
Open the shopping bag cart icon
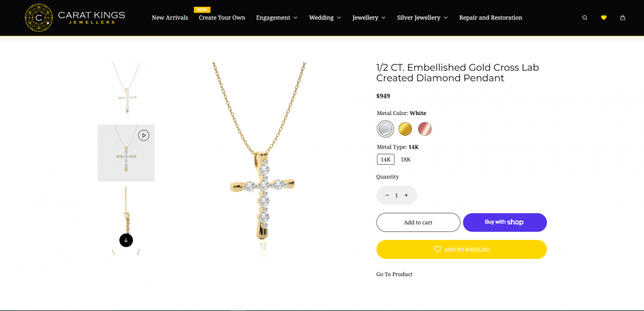pyautogui.click(x=622, y=17)
